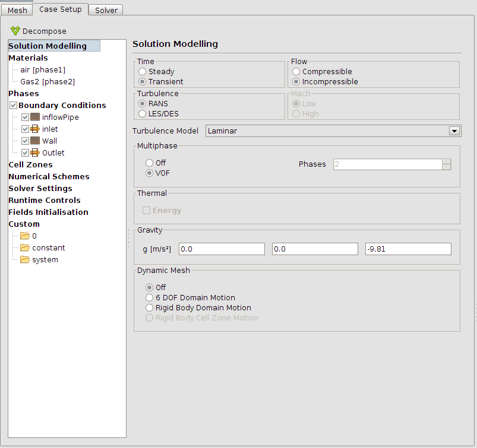Open the system folder icon
477x448 pixels.
(x=25, y=259)
